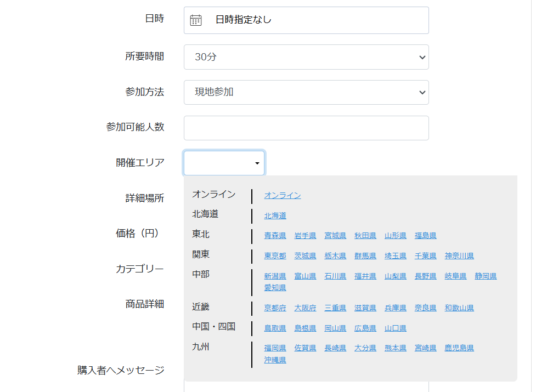Choose 愛知県 in the 中部 region

coord(275,287)
